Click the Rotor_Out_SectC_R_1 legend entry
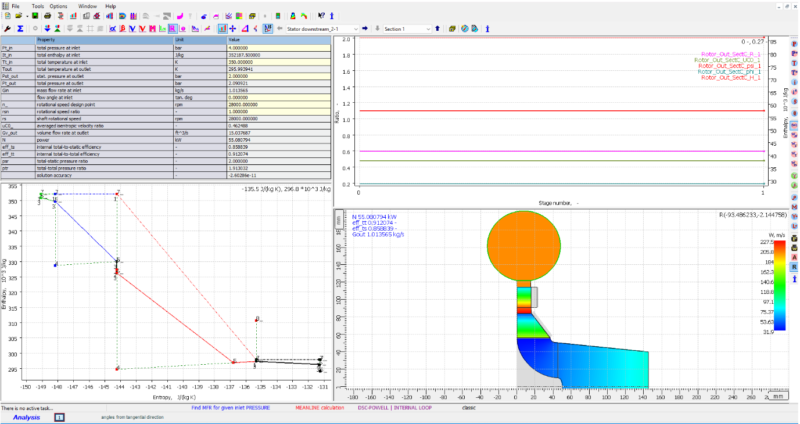Screen dimensions: 800x424 tap(731, 54)
